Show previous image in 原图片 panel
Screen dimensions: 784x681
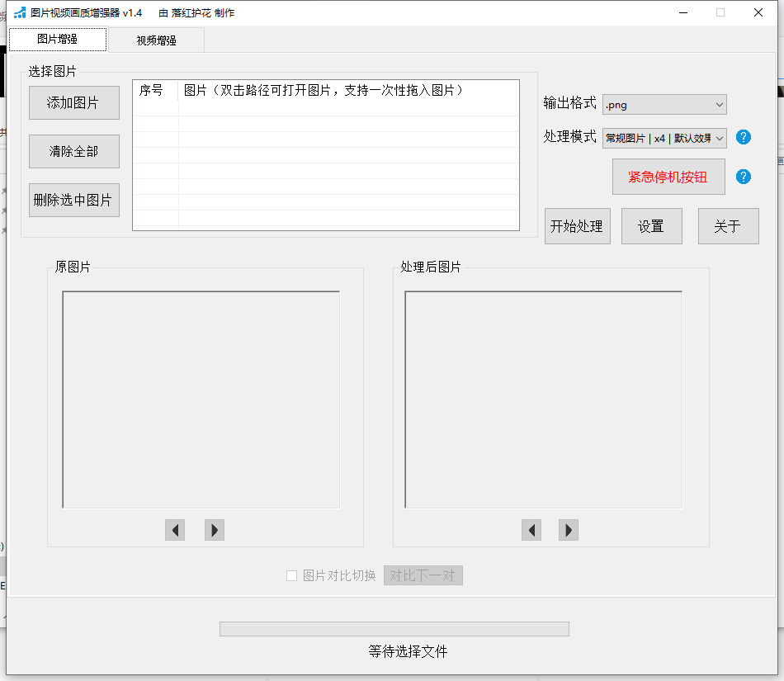(175, 530)
